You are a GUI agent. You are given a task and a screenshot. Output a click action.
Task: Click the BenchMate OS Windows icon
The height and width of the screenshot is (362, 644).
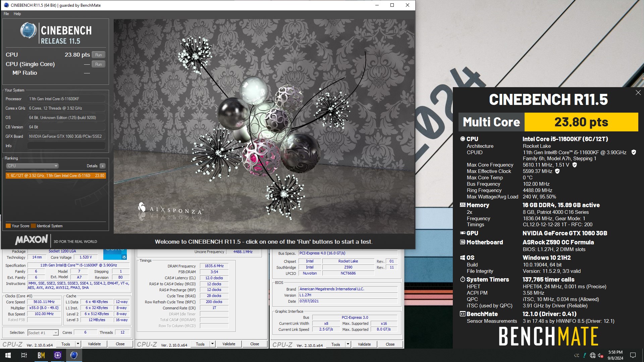click(463, 258)
